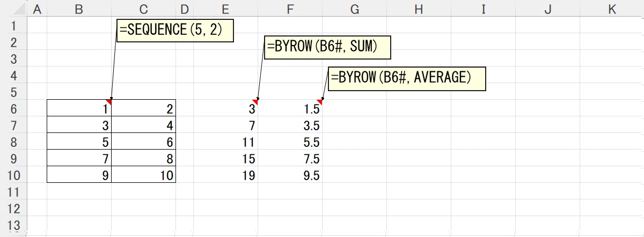The image size is (644, 237).
Task: Select cell E8 with sum 11
Action: point(226,142)
